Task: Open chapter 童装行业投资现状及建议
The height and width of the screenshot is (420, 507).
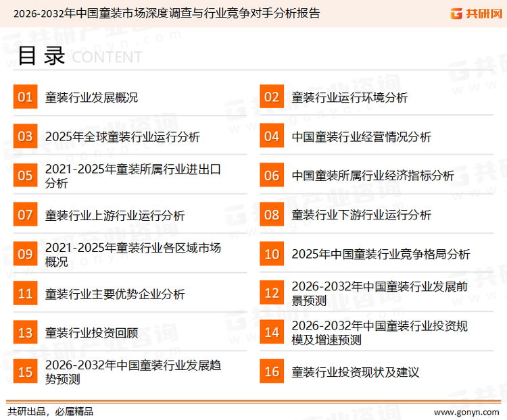Action: pyautogui.click(x=356, y=372)
